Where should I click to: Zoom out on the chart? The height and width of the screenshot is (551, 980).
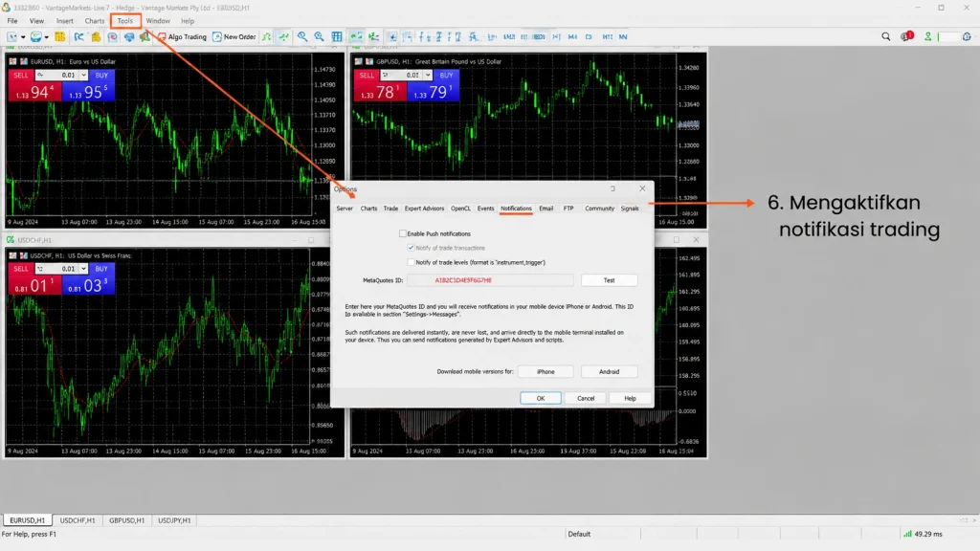[x=320, y=37]
